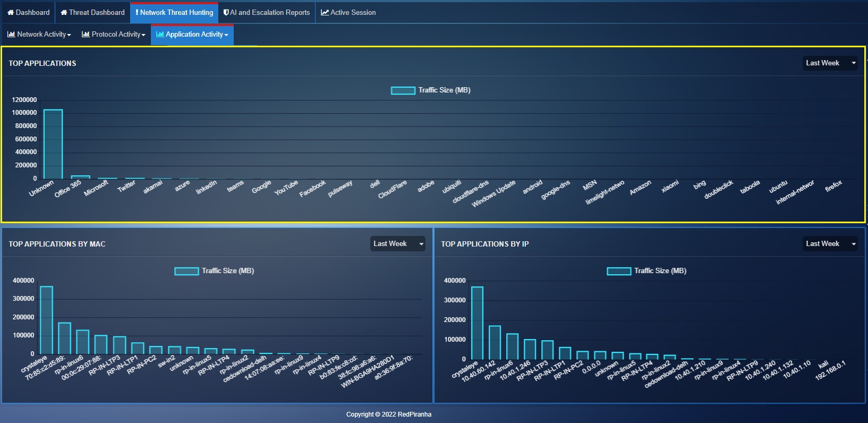868x423 pixels.
Task: Click the exclamation icon on Network Threat Hunting
Action: (137, 12)
